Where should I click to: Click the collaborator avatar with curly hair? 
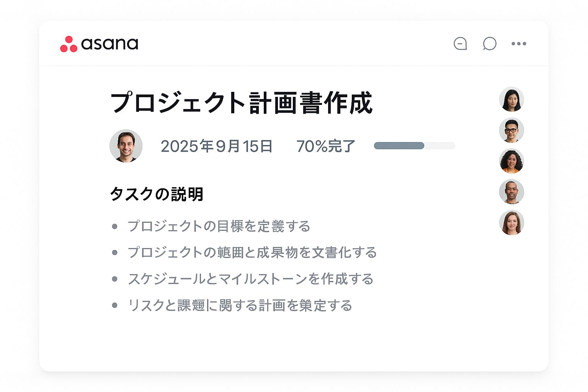511,161
